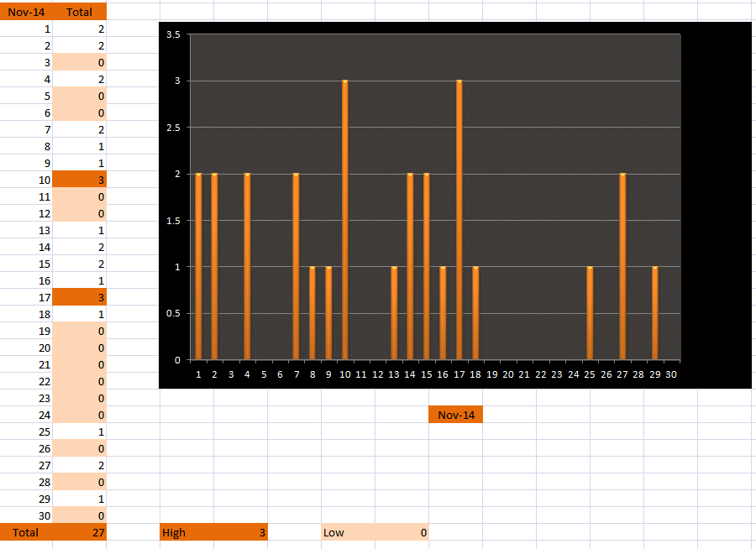Click the chart bar for day 4
The height and width of the screenshot is (549, 756).
[x=247, y=267]
